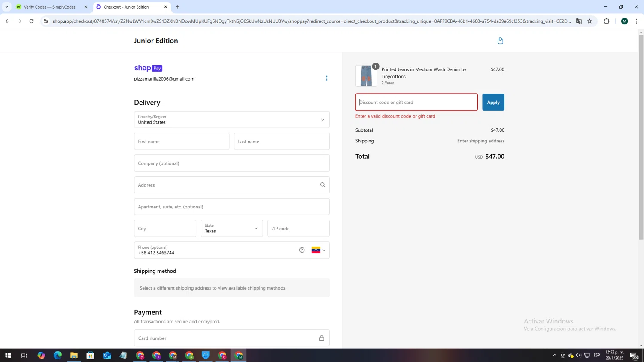Open the translate page icon
The width and height of the screenshot is (644, 362).
[579, 21]
